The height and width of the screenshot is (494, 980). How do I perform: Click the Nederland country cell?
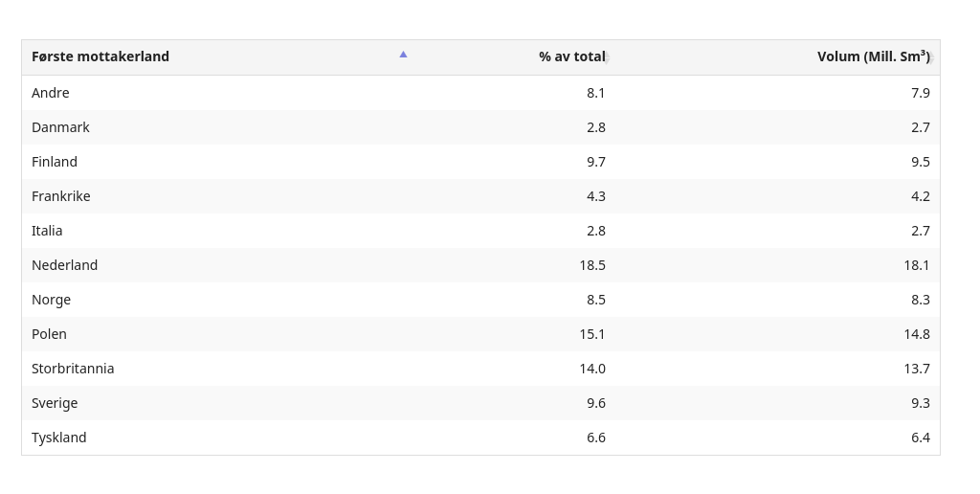pos(65,265)
